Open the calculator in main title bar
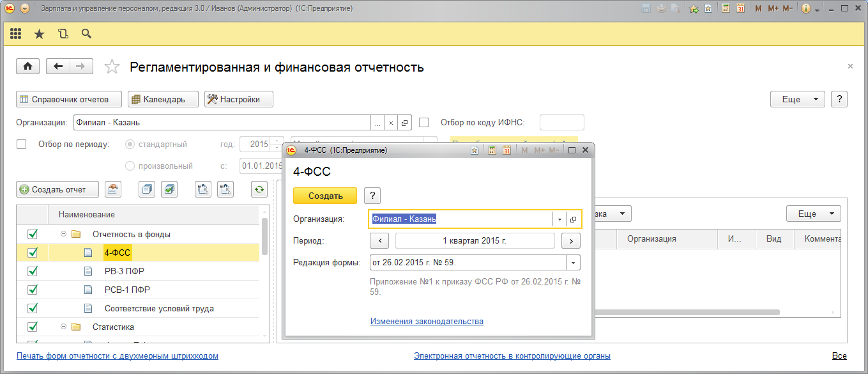This screenshot has height=374, width=868. pyautogui.click(x=726, y=8)
